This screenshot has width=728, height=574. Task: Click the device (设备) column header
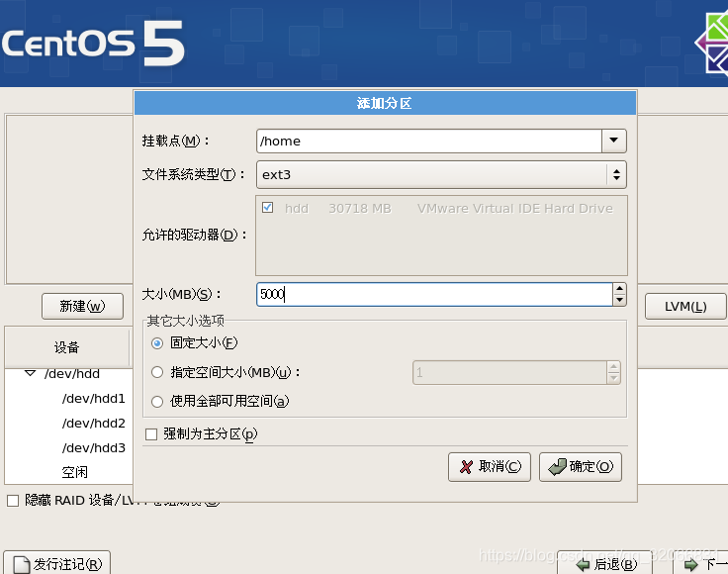[67, 347]
